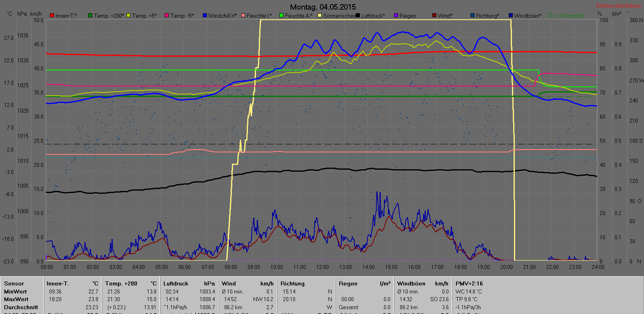Click the 24:00 time axis label

(x=598, y=267)
